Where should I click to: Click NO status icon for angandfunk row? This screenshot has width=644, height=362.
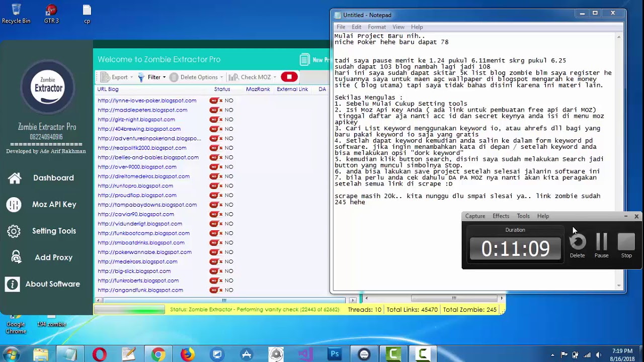(216, 290)
